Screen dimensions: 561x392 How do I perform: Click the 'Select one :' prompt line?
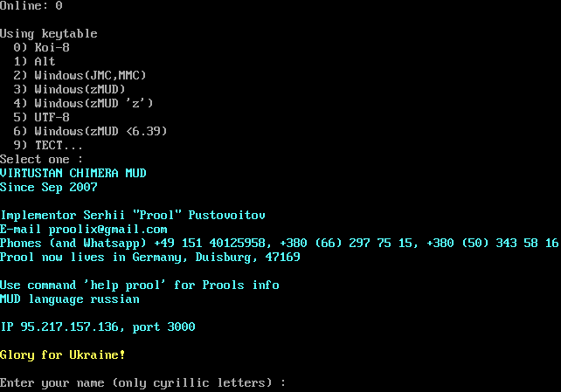[41, 160]
